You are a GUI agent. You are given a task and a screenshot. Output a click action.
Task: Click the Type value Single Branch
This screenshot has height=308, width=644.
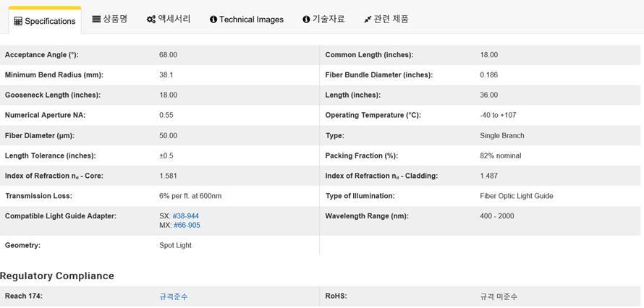click(501, 135)
